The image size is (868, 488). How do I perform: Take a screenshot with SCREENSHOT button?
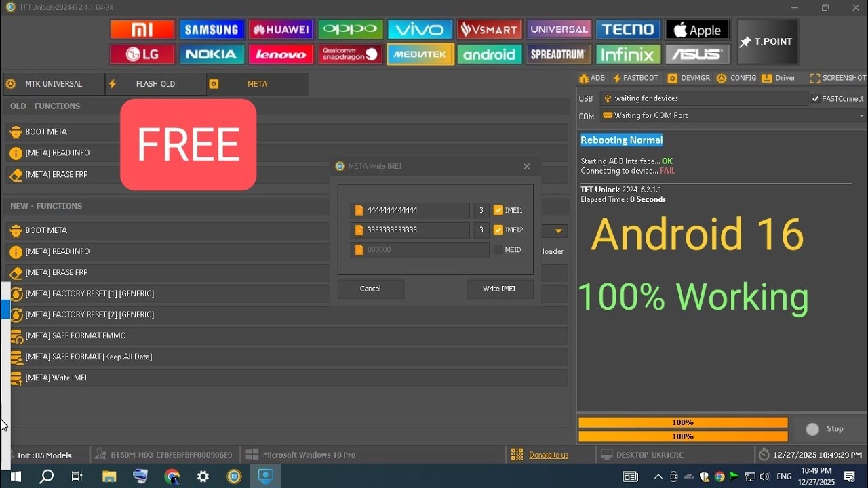pos(838,79)
